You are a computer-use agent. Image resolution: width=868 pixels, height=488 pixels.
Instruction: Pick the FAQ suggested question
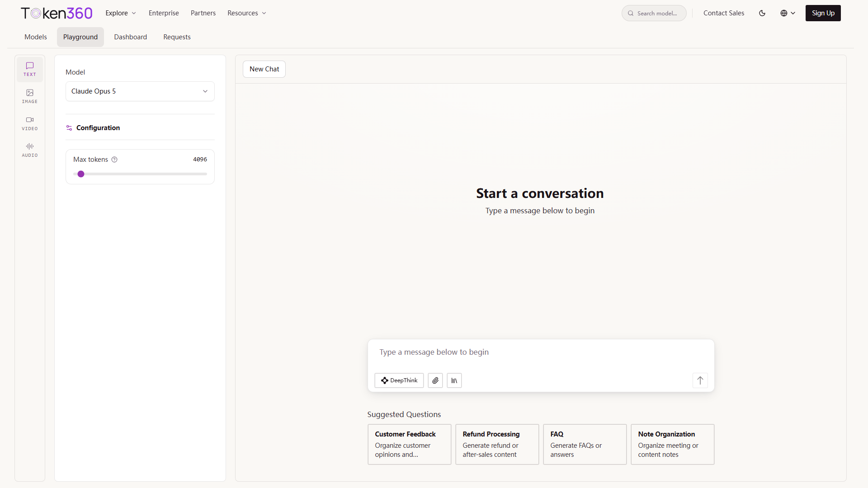(585, 444)
